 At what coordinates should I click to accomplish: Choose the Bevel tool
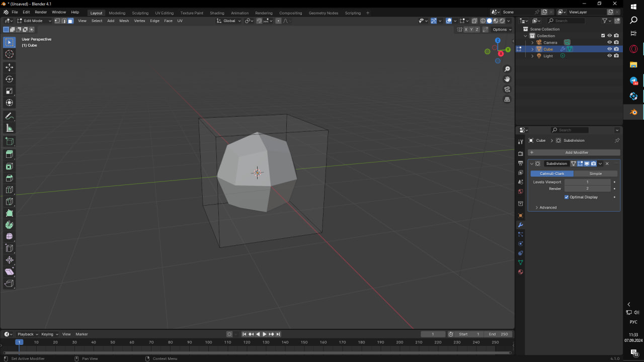(10, 178)
